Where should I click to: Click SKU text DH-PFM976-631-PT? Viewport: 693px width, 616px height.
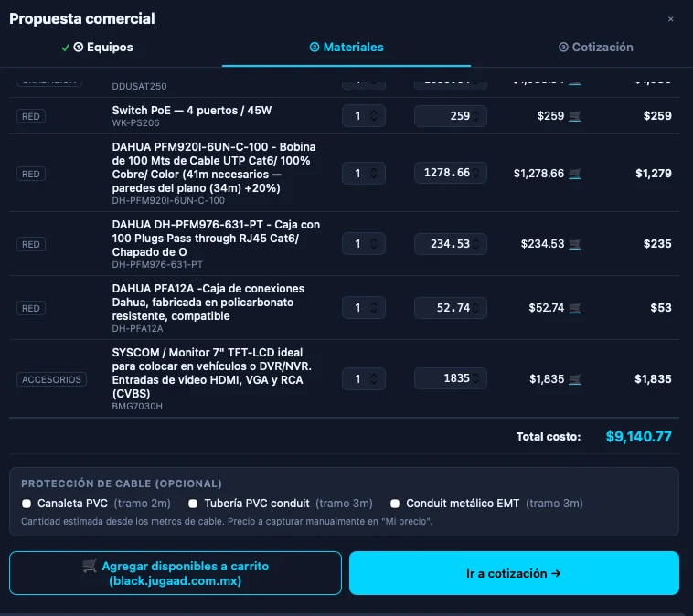coord(157,265)
